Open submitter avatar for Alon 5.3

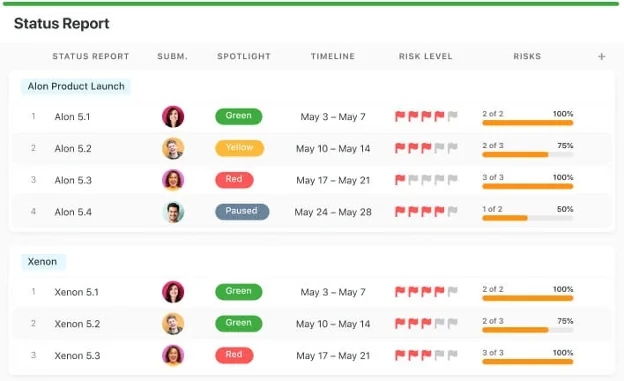tap(173, 180)
